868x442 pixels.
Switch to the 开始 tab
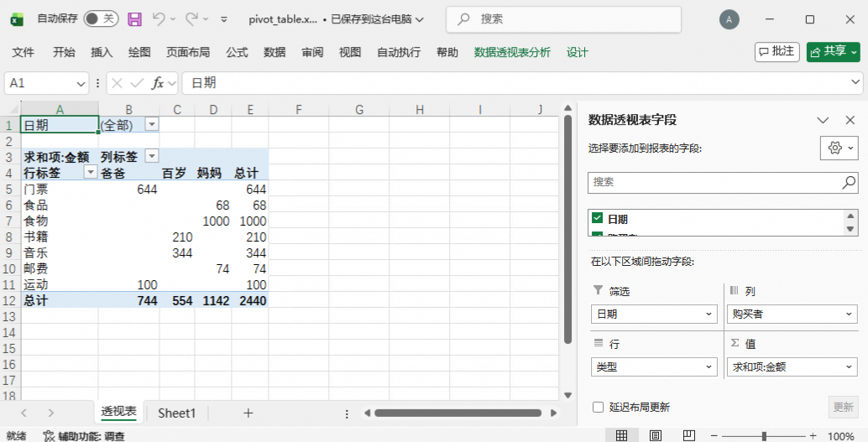64,52
